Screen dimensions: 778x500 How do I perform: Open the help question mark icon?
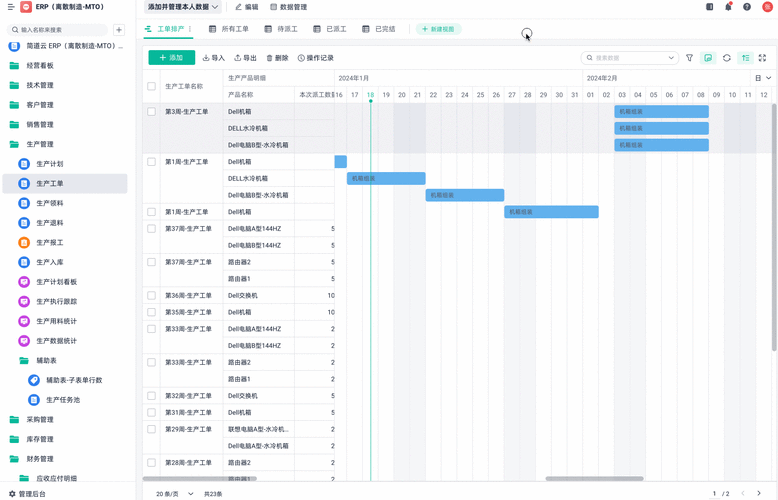pyautogui.click(x=747, y=7)
